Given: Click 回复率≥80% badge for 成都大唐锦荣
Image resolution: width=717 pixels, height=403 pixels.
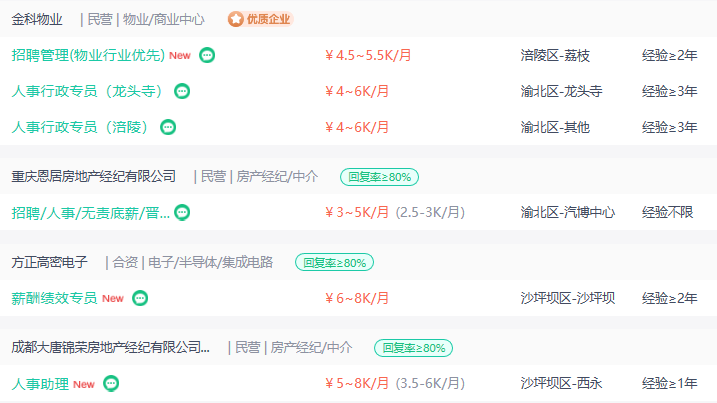Looking at the screenshot, I should [x=413, y=348].
